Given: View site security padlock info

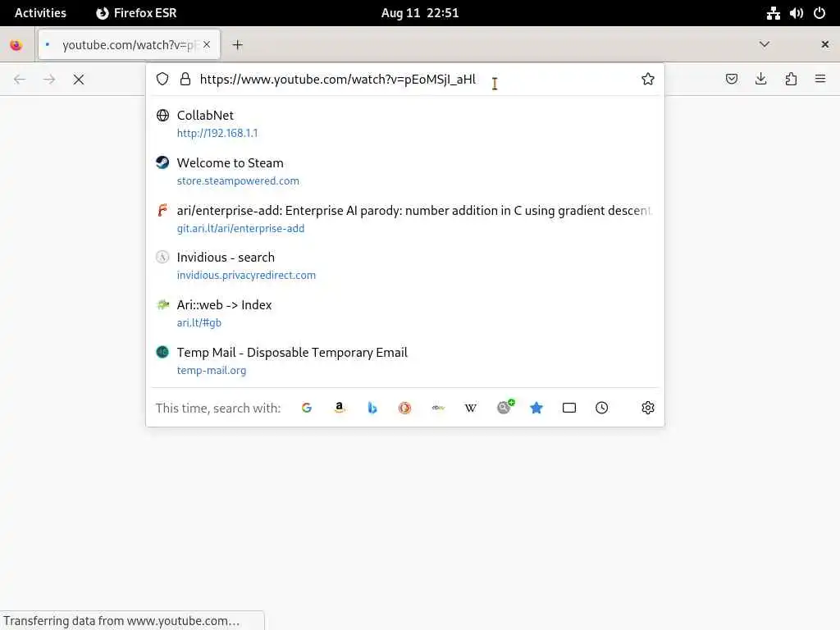Looking at the screenshot, I should pos(185,80).
